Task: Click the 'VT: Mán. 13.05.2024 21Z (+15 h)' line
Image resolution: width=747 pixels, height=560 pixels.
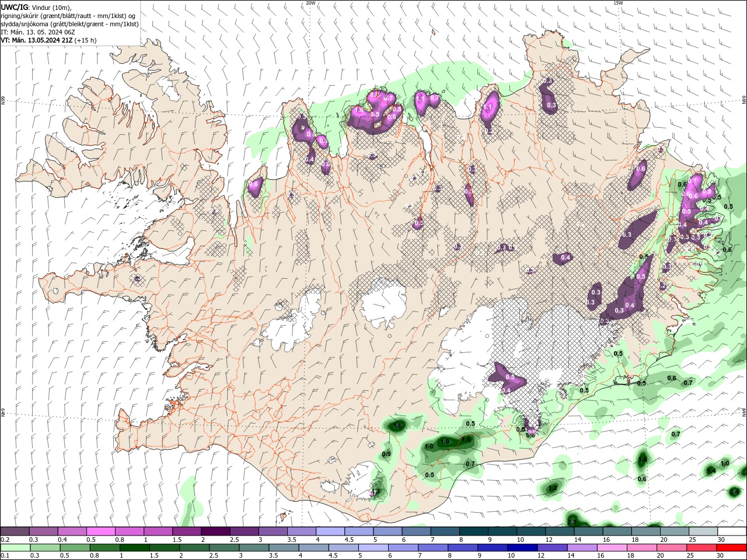Action: tap(48, 40)
